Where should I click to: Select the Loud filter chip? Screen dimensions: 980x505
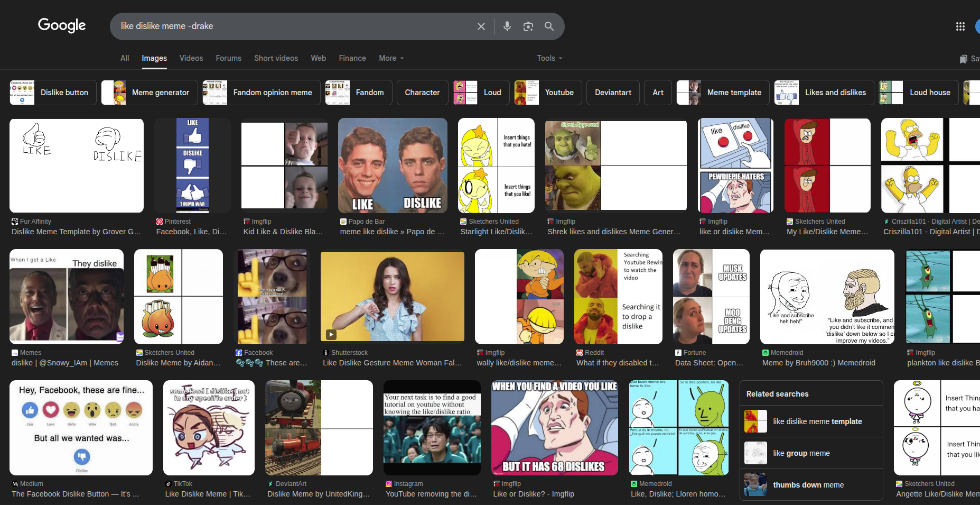(x=481, y=93)
